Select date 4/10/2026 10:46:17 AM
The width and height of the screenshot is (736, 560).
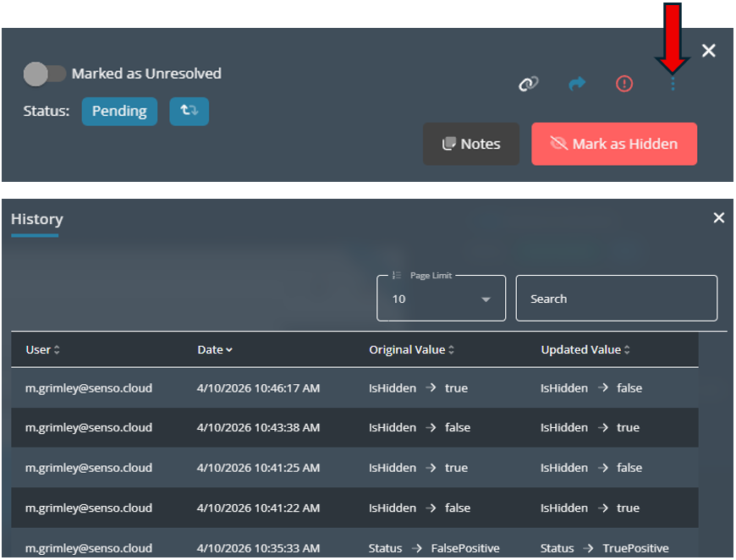258,388
